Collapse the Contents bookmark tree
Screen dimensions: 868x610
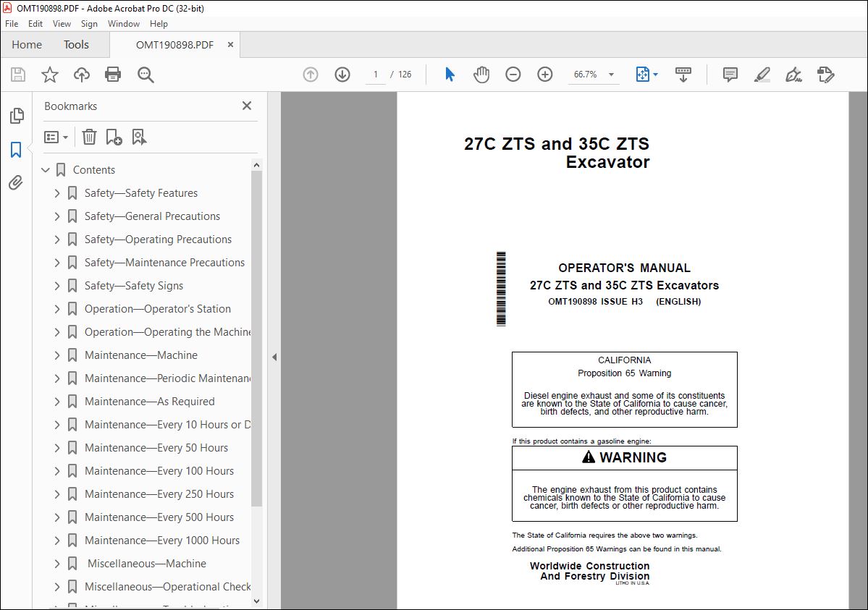tap(46, 170)
